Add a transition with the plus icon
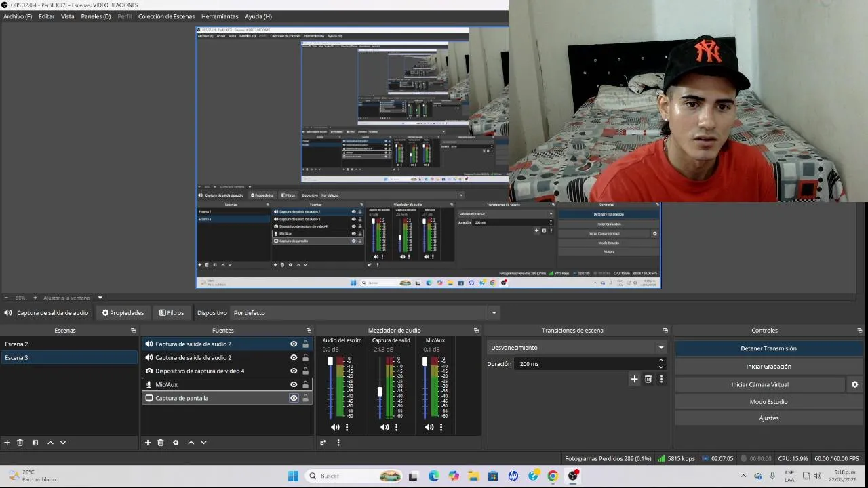The image size is (868, 488). [635, 379]
